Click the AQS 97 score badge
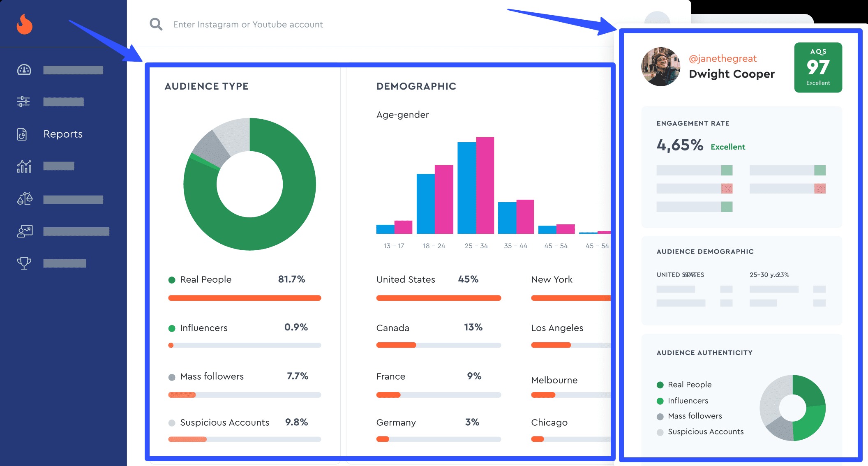The image size is (868, 466). pos(818,67)
